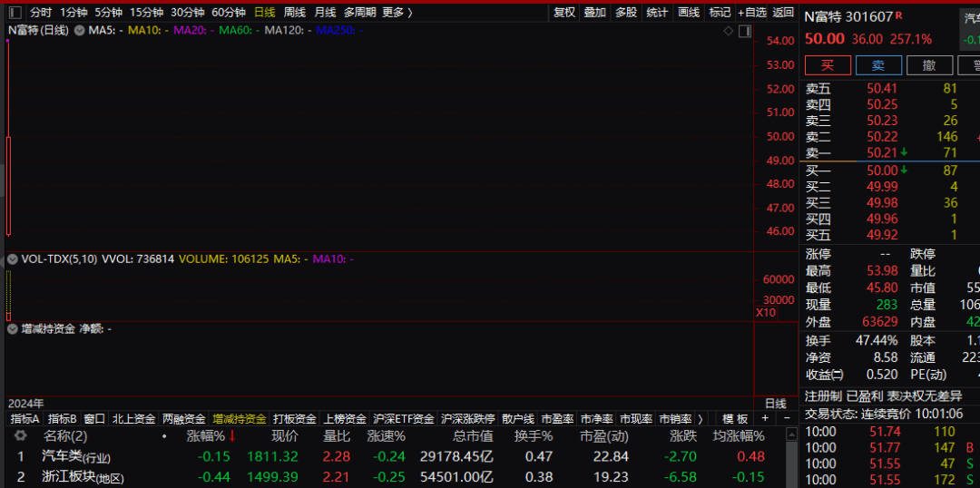The width and height of the screenshot is (980, 488).
Task: Open the settings gear in the list header
Action: click(x=20, y=436)
